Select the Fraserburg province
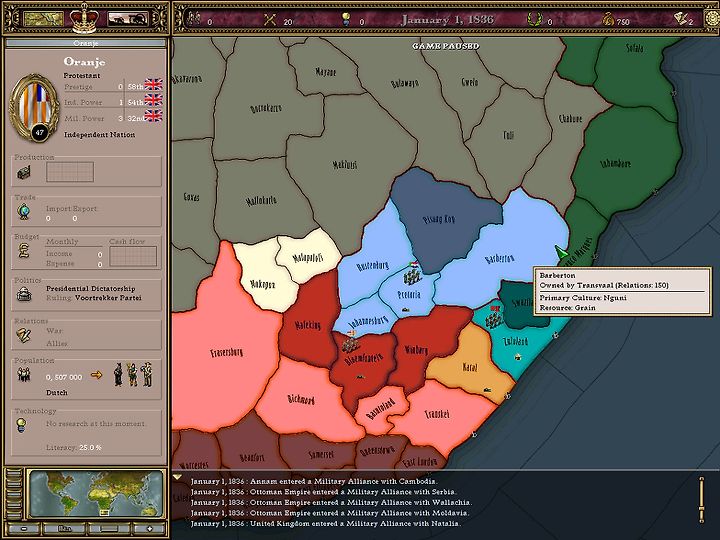720x540 pixels. pyautogui.click(x=227, y=353)
